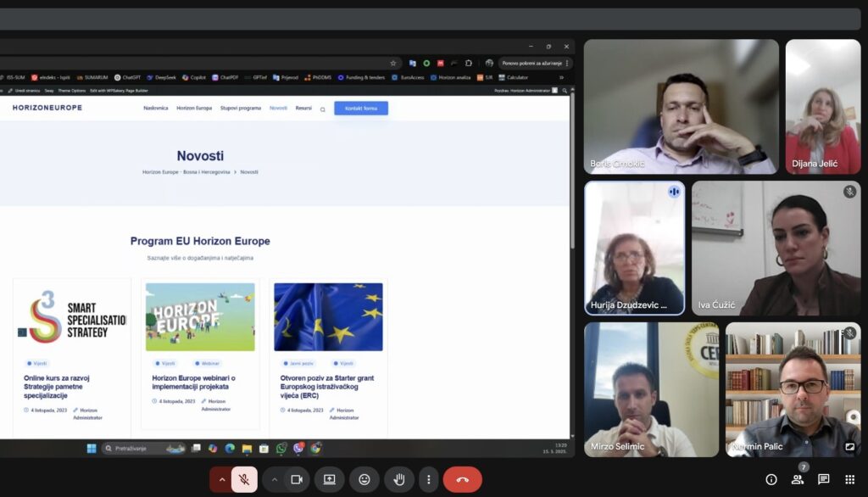Open the chat messages panel
Screen dimensions: 868x497
click(x=824, y=479)
